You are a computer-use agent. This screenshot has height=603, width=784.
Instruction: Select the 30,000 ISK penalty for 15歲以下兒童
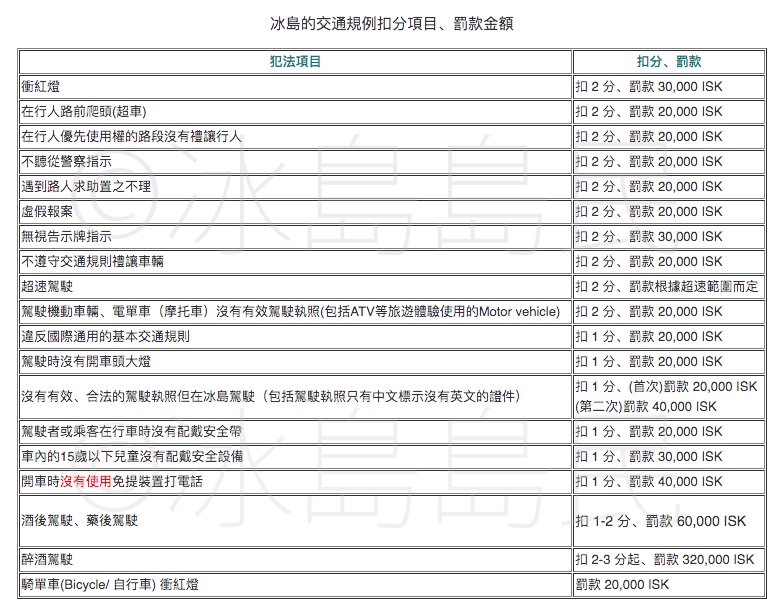668,456
